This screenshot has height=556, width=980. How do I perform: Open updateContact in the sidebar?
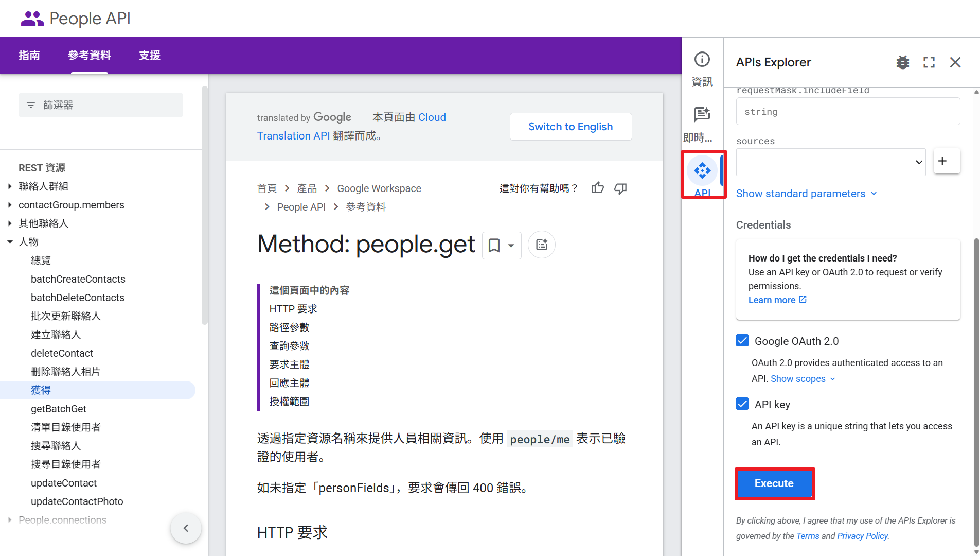pyautogui.click(x=64, y=483)
